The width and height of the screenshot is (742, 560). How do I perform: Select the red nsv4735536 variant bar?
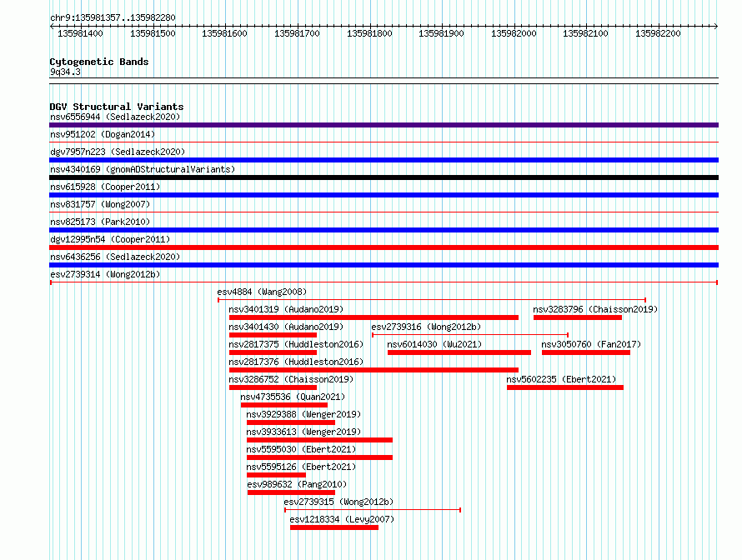284,405
